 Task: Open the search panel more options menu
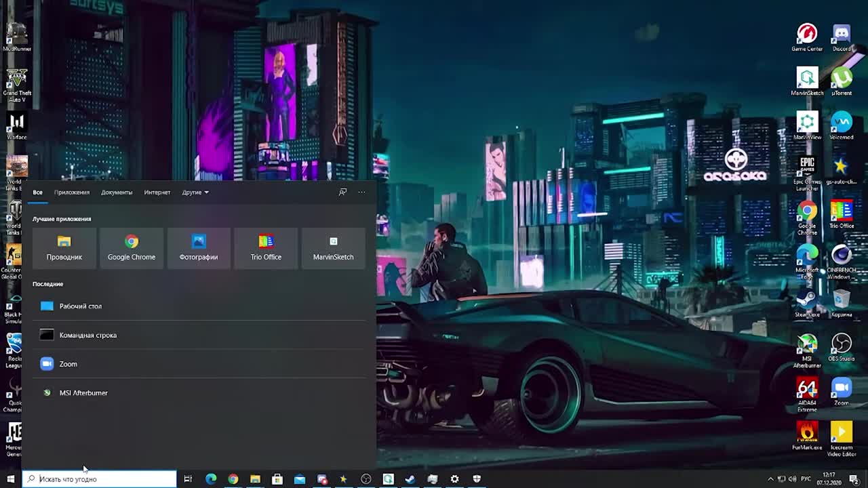361,192
